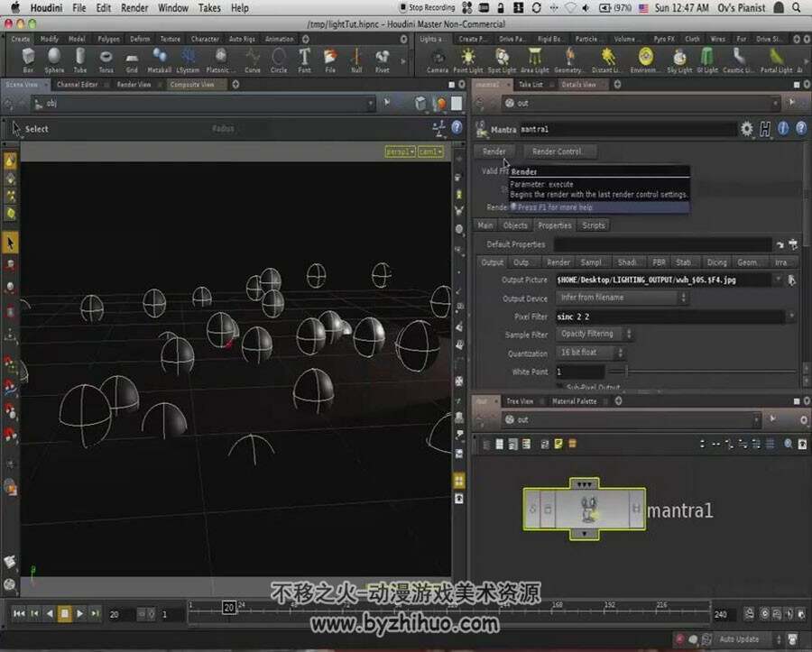This screenshot has height=652, width=812.
Task: Select the Metaball shelf tool
Action: [x=160, y=60]
